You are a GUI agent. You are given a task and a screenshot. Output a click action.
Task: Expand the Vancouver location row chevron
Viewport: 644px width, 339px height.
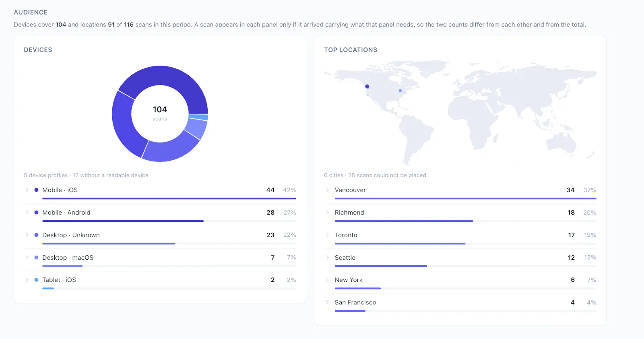(327, 190)
